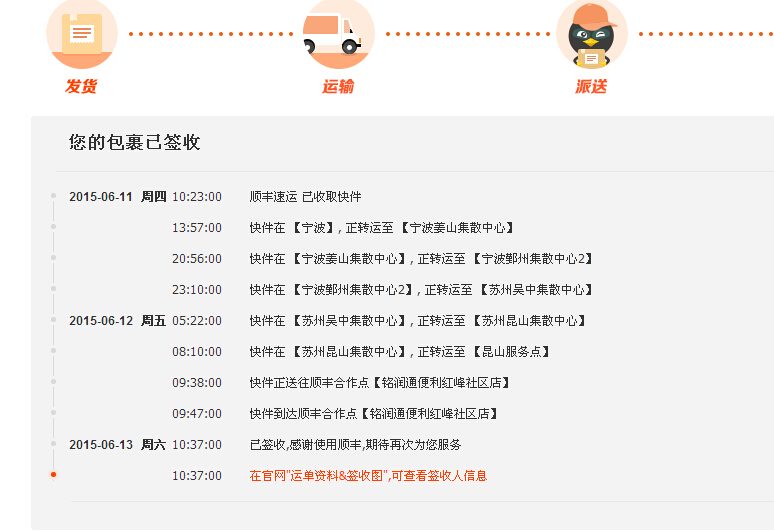The height and width of the screenshot is (531, 774).
Task: Click the gray 2015-06-11 timeline dot
Action: [x=53, y=195]
